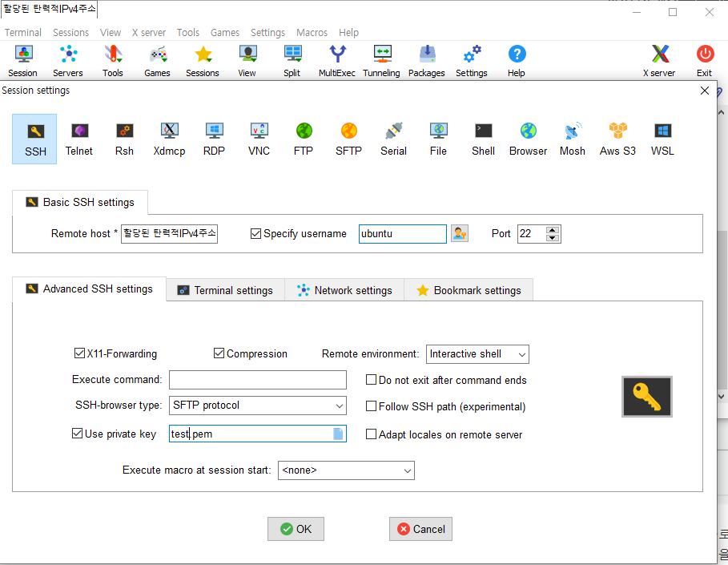Screen dimensions: 728x565
Task: Select the Shell session type
Action: [x=483, y=139]
